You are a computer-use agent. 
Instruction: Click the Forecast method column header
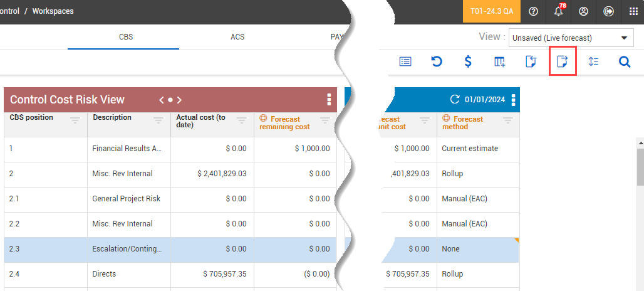pos(462,123)
